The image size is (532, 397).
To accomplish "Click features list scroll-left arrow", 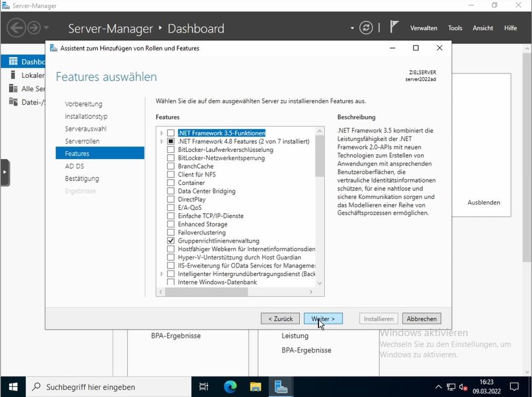I will click(x=161, y=292).
